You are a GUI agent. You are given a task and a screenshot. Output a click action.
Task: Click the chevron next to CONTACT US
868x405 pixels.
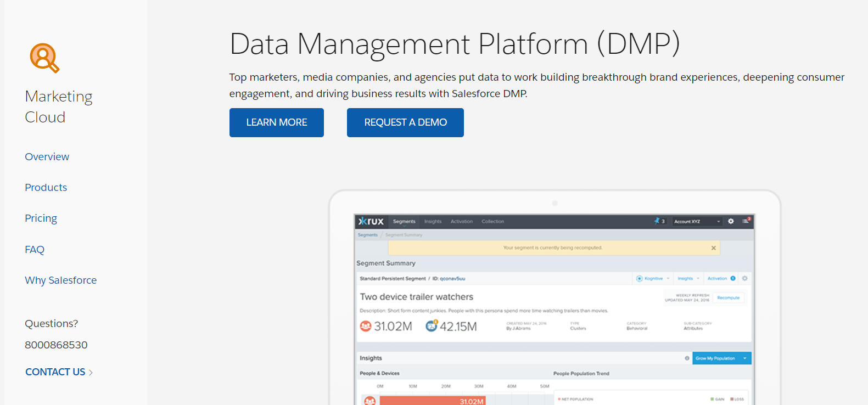point(91,373)
